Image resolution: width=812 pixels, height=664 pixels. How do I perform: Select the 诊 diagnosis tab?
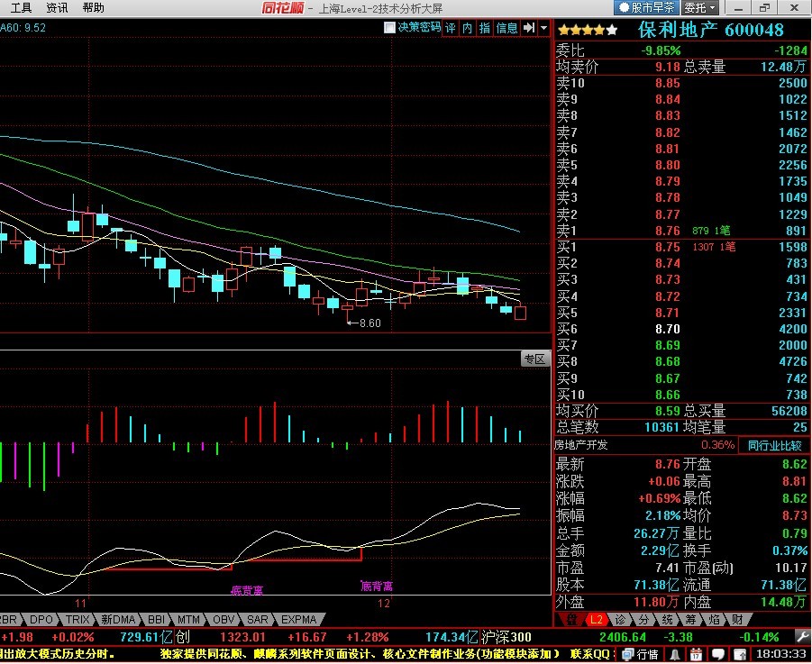click(x=620, y=620)
